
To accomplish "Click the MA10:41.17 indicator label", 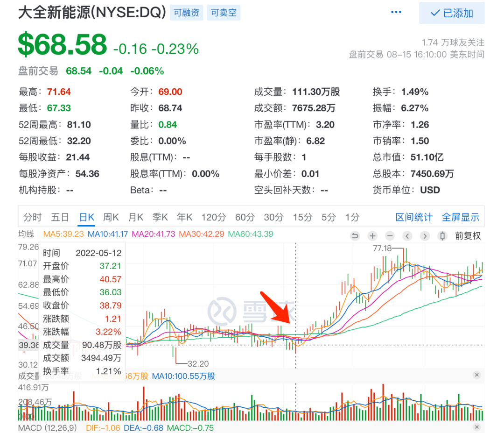I will [108, 234].
